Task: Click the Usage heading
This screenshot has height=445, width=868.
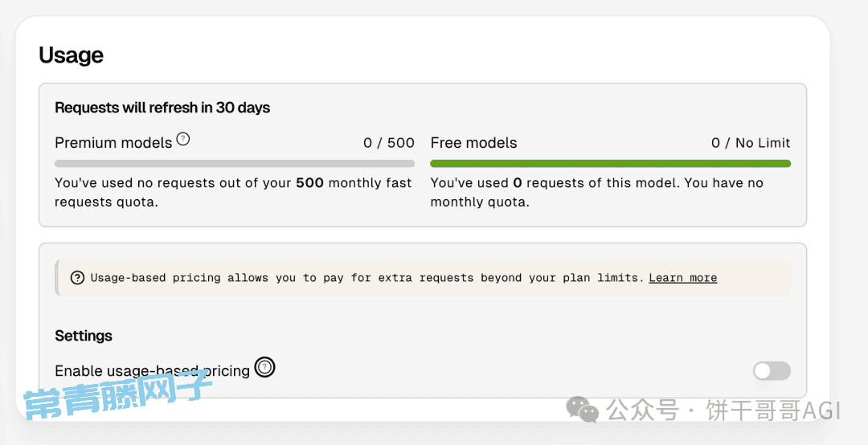Action: [72, 55]
